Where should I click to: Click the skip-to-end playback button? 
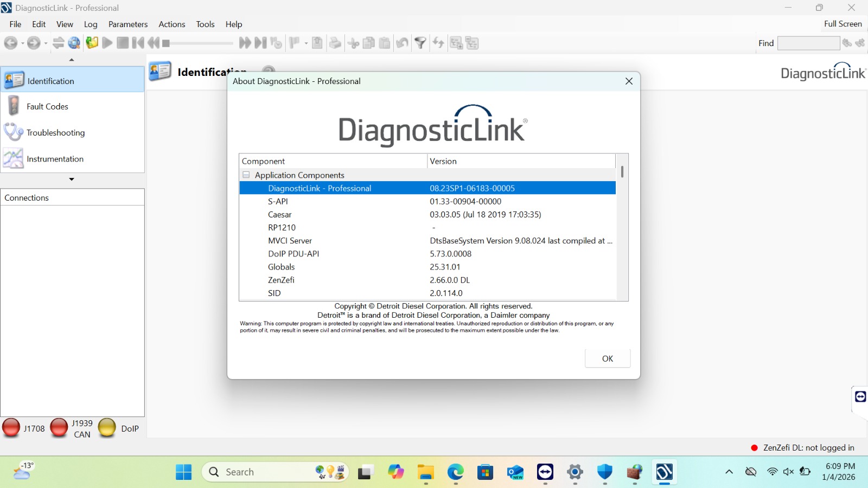260,43
